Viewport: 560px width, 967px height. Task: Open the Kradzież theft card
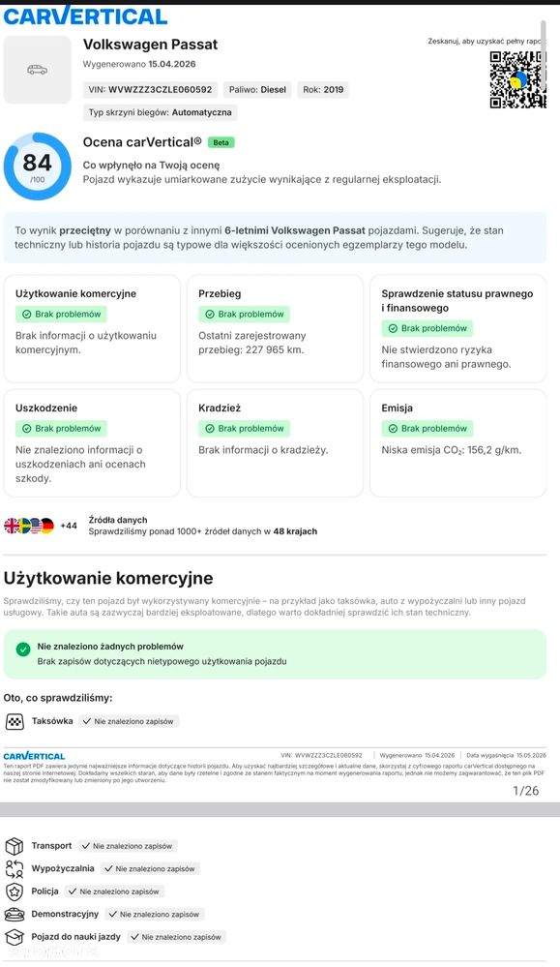275,442
